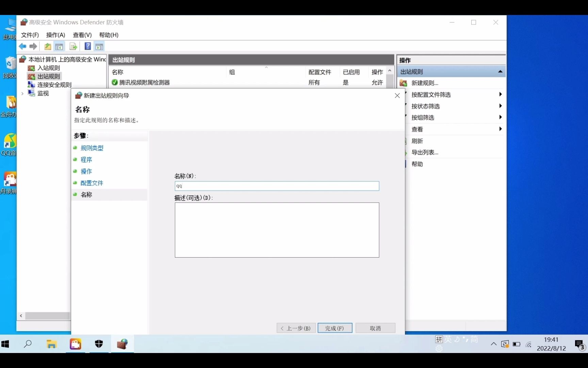
Task: Close the new outbound rule wizard dialog
Action: pyautogui.click(x=397, y=96)
